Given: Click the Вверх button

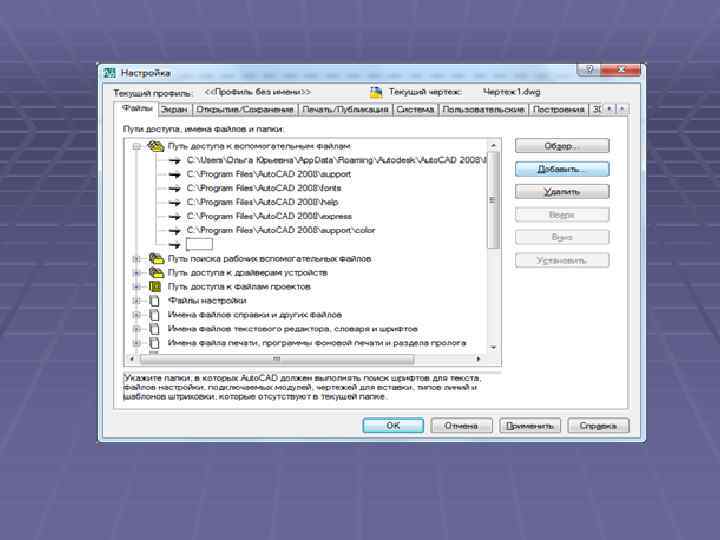Looking at the screenshot, I should pos(562,214).
